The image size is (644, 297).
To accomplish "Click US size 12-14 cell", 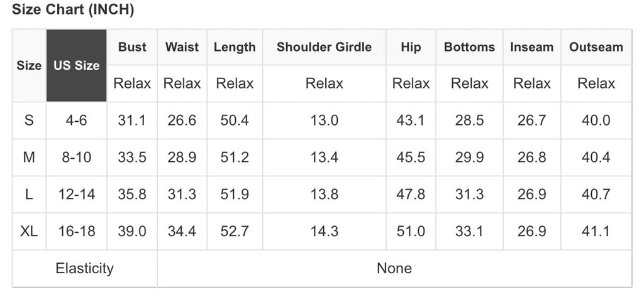I will pos(76,194).
